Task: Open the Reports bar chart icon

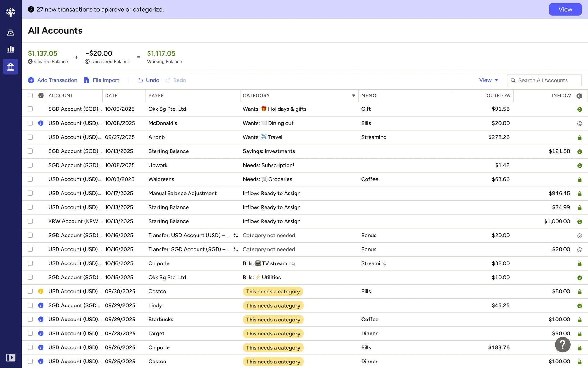Action: pos(11,49)
